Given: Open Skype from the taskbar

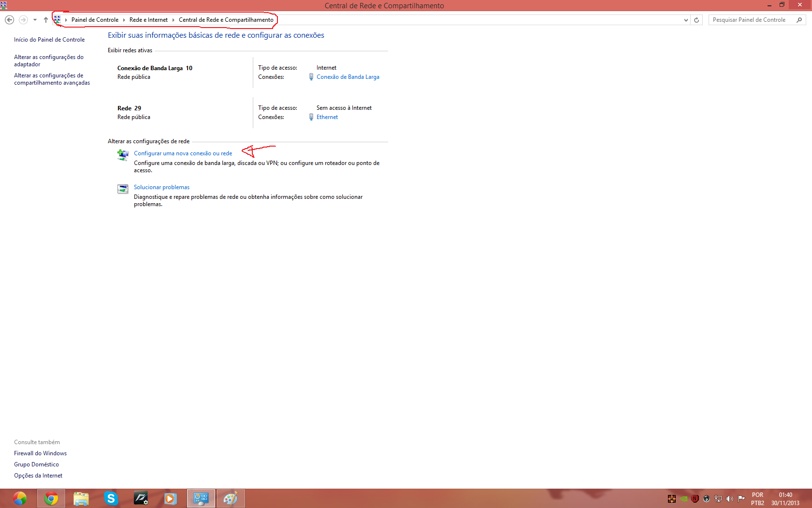Looking at the screenshot, I should point(111,498).
